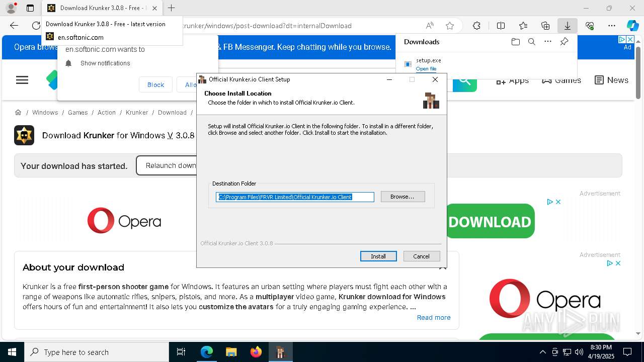Open the Apps section on Softonic
The height and width of the screenshot is (362, 644).
(x=512, y=80)
